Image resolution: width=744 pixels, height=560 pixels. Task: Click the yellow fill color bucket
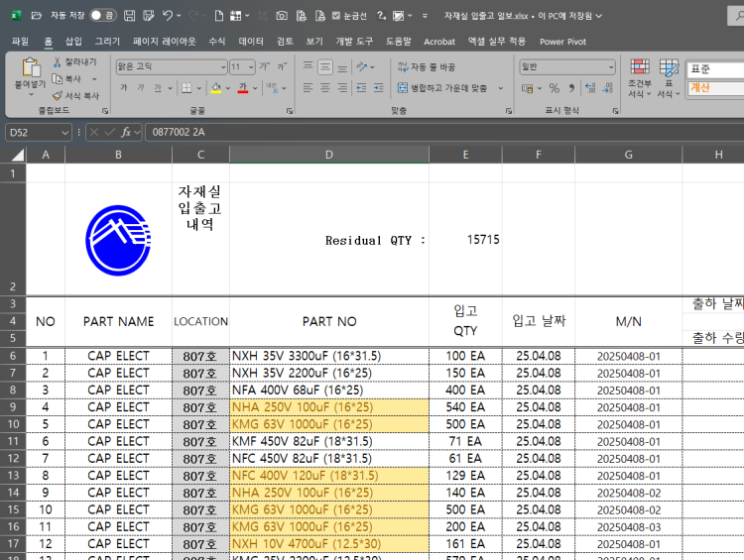click(218, 88)
